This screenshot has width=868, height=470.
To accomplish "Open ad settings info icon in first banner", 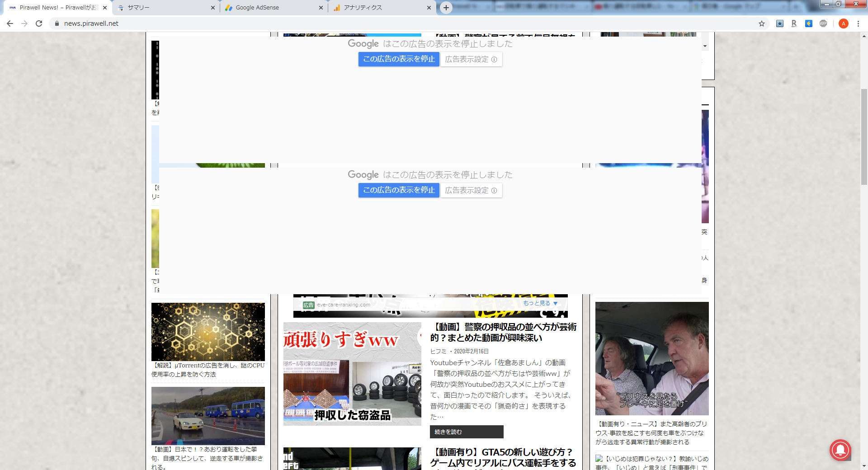I will (494, 60).
